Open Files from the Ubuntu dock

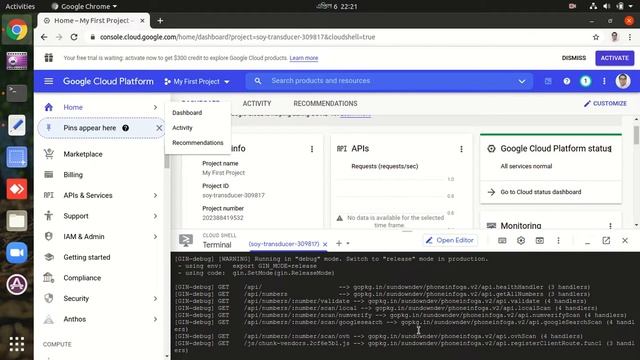pyautogui.click(x=17, y=221)
